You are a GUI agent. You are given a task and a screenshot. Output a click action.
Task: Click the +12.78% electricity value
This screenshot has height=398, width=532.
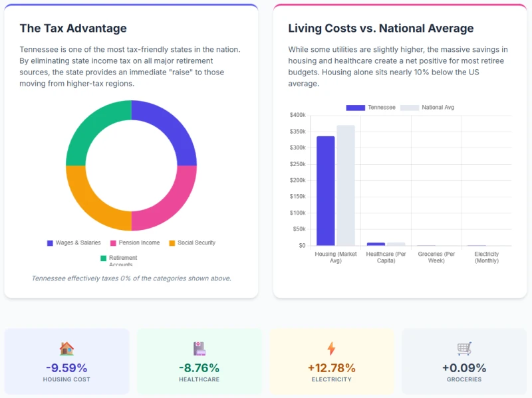pos(331,368)
